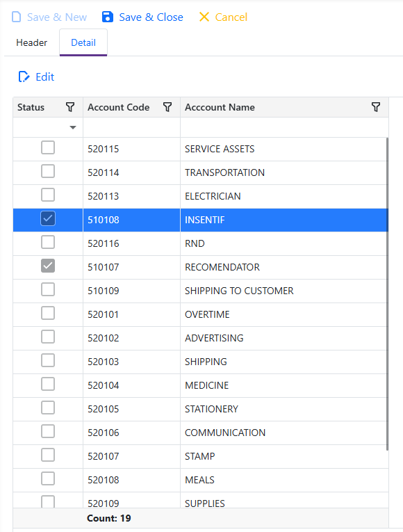Open the Status filter row dropdown arrow
Image resolution: width=403 pixels, height=532 pixels.
point(72,127)
